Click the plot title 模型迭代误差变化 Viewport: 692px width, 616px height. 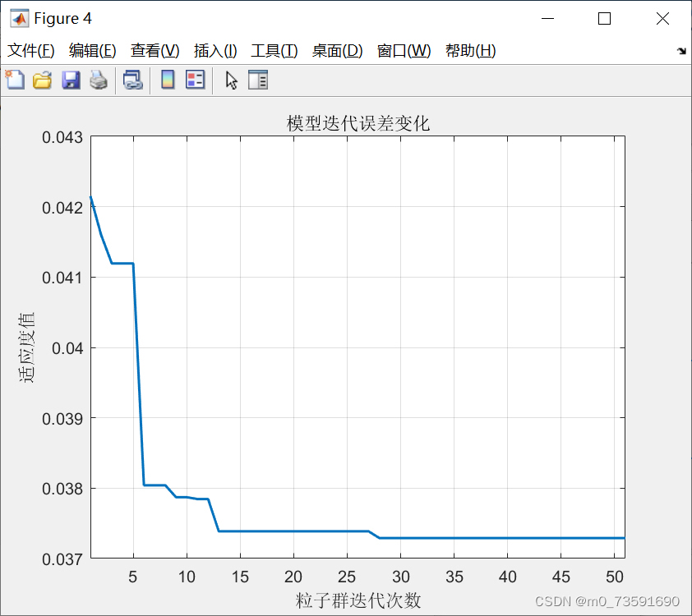coord(358,122)
